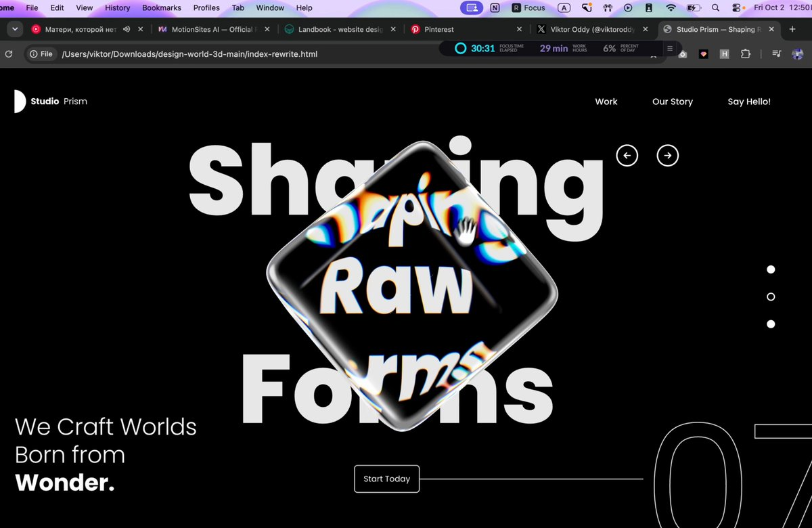Open the Tab menu
Viewport: 812px width, 528px height.
tap(238, 7)
